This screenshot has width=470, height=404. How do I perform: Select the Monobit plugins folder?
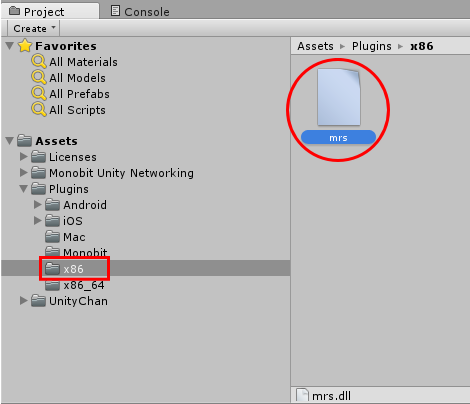76,252
